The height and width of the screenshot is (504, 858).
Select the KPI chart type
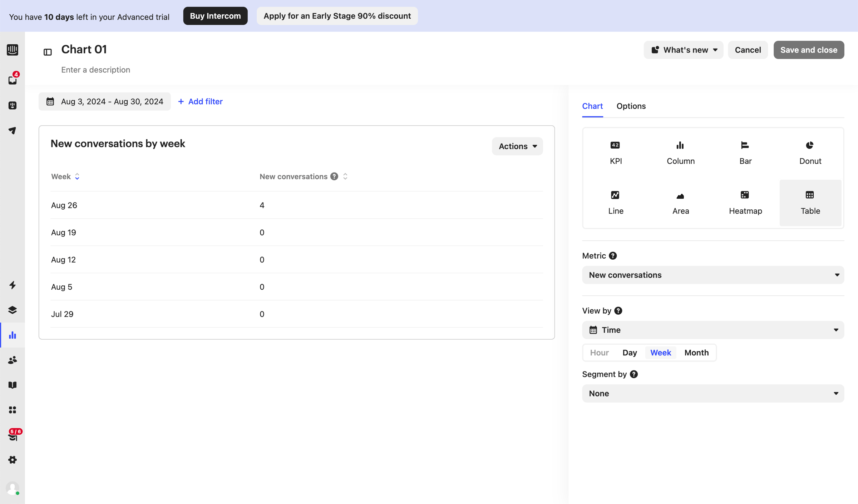(x=616, y=153)
